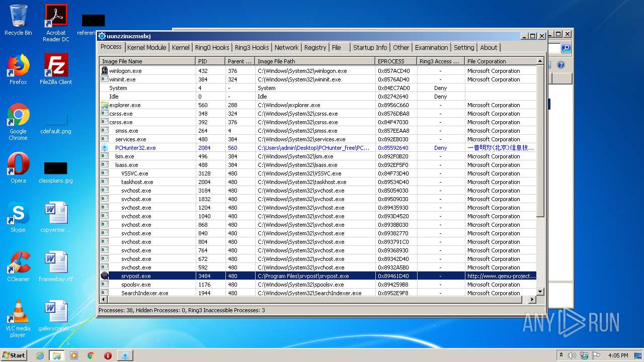Select the lsass.exe process row

(x=318, y=165)
